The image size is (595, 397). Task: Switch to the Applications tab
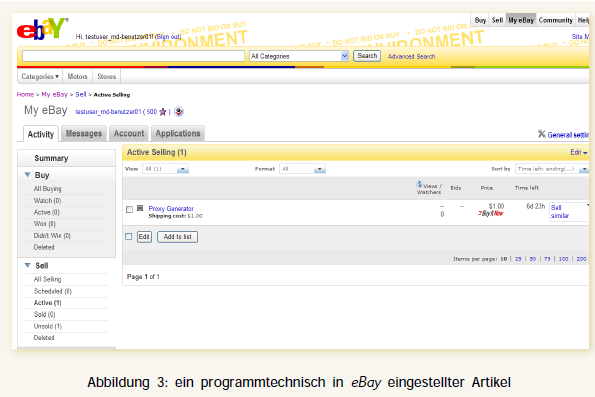coord(178,133)
